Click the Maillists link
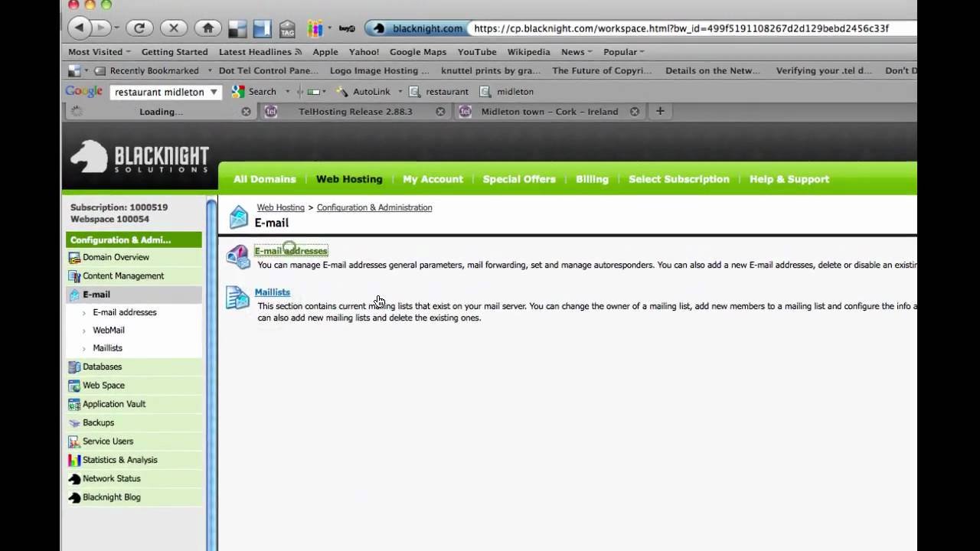The width and height of the screenshot is (980, 551). point(273,292)
